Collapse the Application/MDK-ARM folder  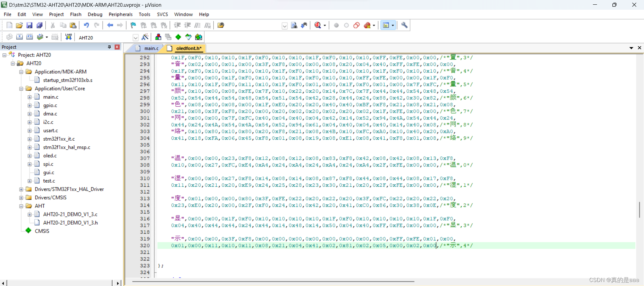21,72
